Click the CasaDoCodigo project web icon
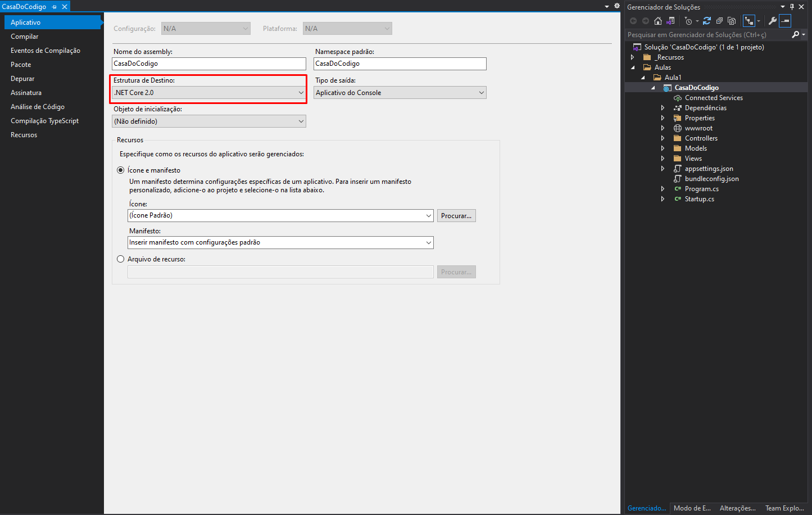 click(668, 88)
